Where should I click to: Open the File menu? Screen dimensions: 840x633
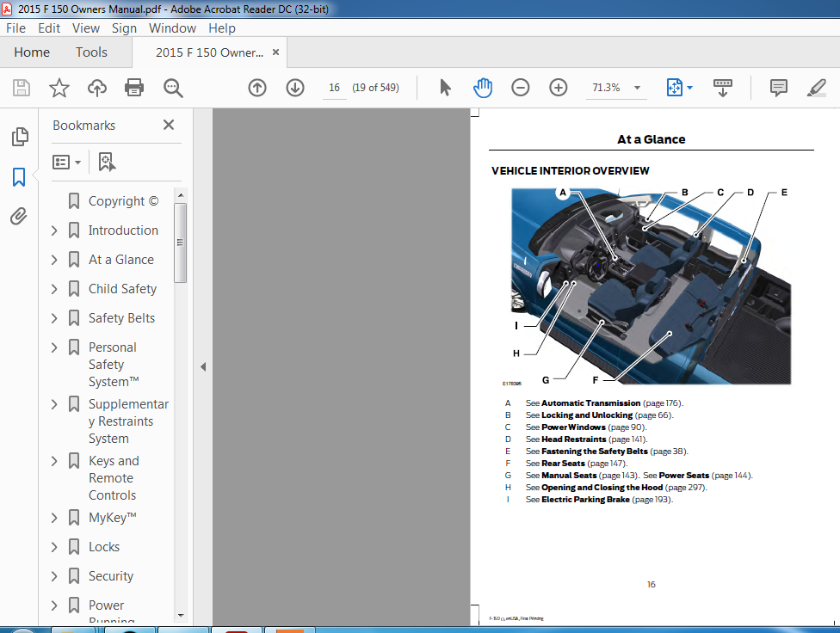15,28
